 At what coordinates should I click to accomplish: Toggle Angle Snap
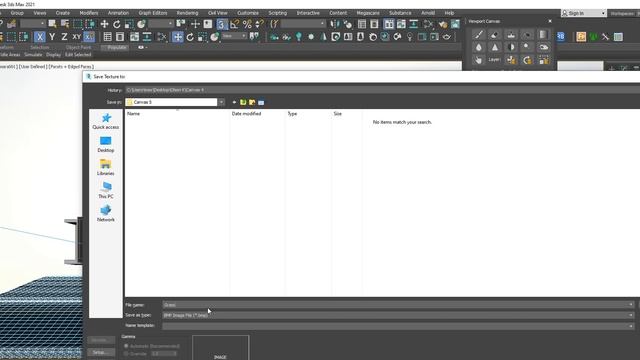pos(234,24)
